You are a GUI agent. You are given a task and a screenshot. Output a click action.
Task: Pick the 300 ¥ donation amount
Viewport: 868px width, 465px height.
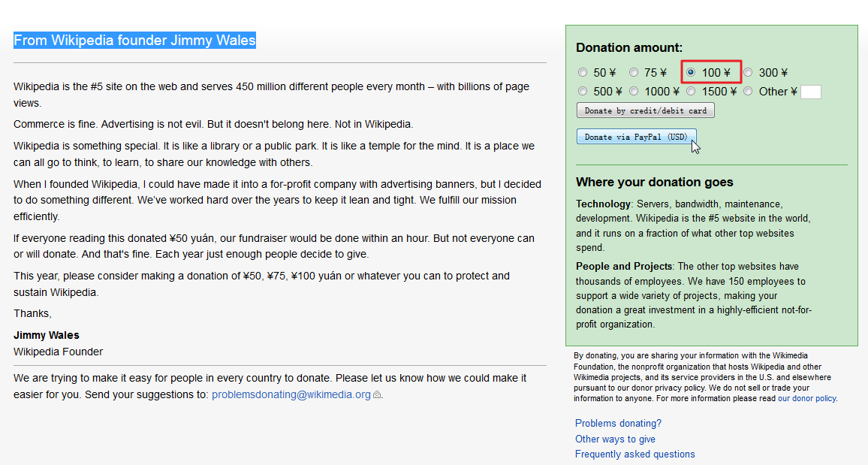(748, 73)
